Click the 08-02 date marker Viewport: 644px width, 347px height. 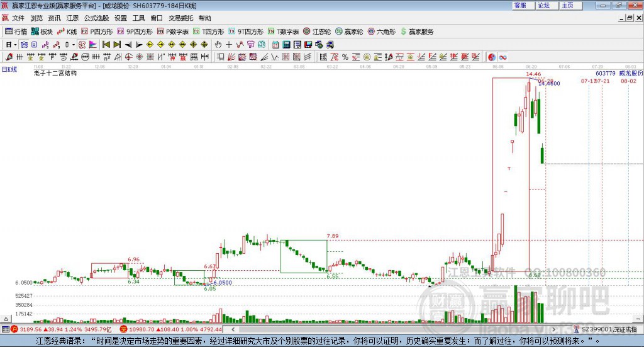point(628,81)
